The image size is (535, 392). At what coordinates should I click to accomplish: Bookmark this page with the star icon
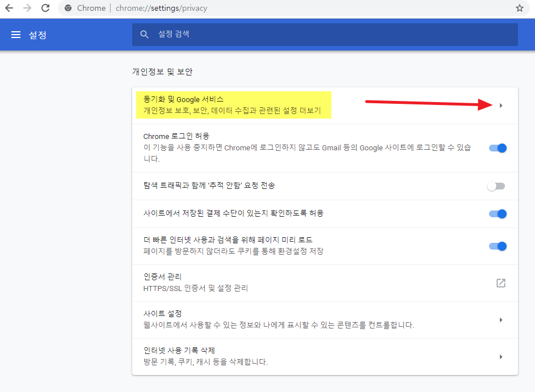tap(519, 8)
